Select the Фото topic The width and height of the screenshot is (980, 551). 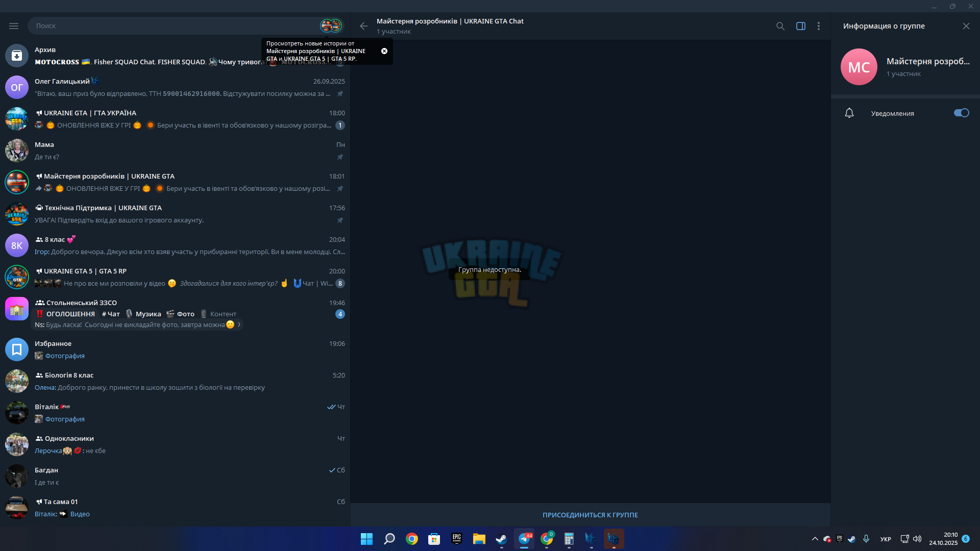(181, 314)
